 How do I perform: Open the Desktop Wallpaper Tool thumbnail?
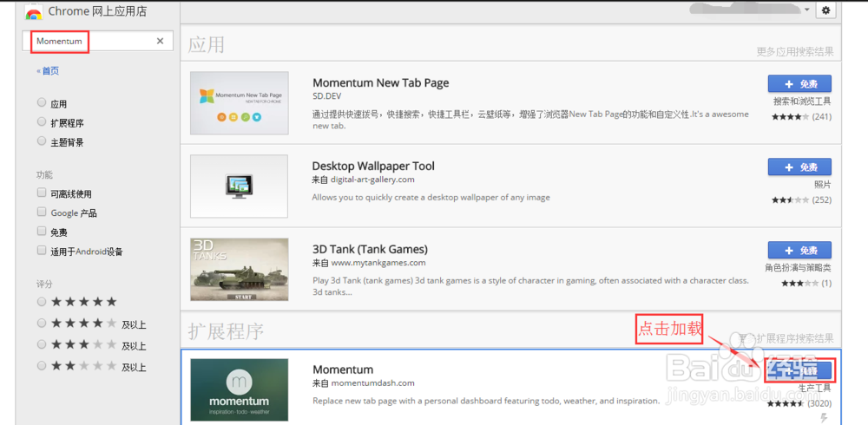[240, 186]
